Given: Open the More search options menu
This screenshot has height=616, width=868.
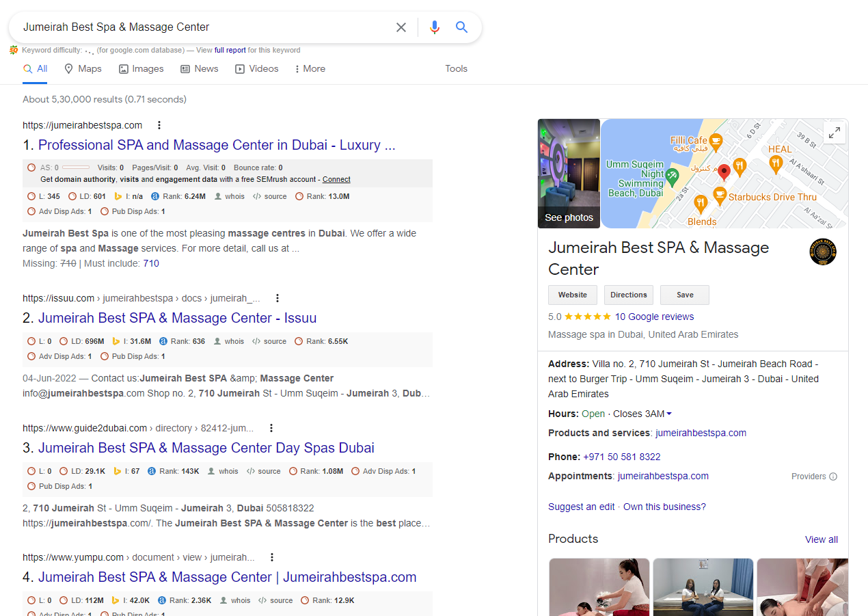Looking at the screenshot, I should pyautogui.click(x=310, y=68).
